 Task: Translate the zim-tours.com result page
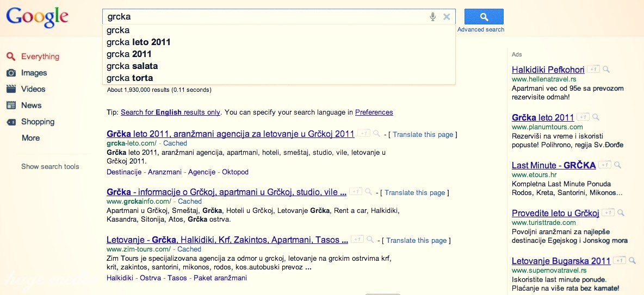417,241
